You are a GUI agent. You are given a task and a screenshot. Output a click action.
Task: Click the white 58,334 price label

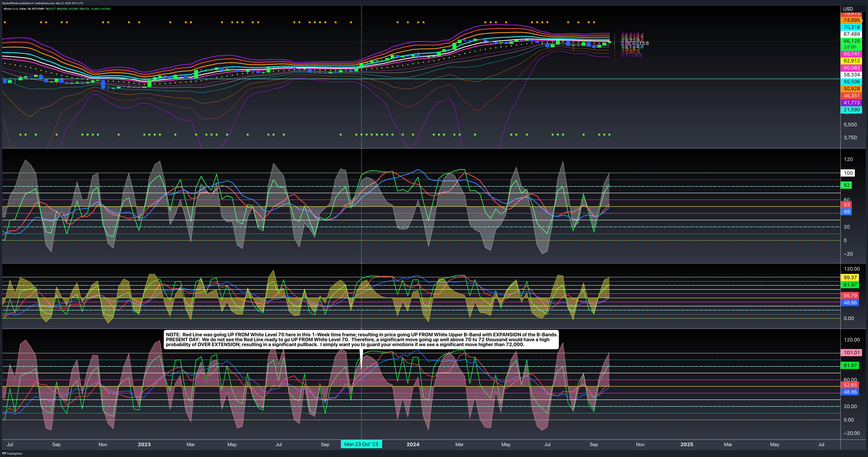click(852, 75)
